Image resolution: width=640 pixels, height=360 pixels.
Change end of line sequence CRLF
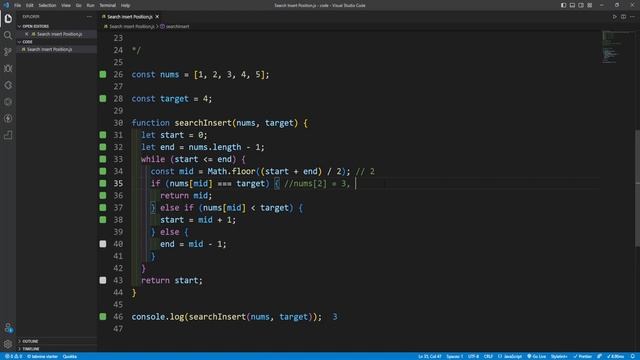tap(488, 356)
